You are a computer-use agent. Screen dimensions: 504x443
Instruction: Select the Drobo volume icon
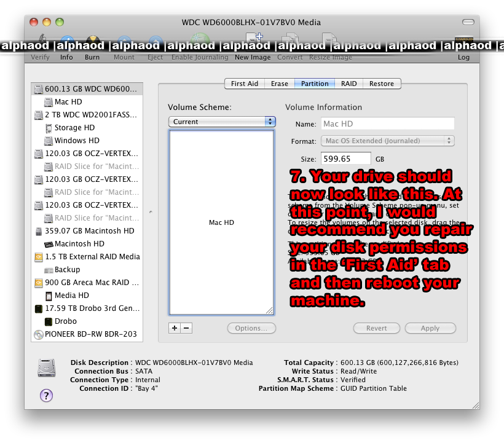pyautogui.click(x=49, y=321)
